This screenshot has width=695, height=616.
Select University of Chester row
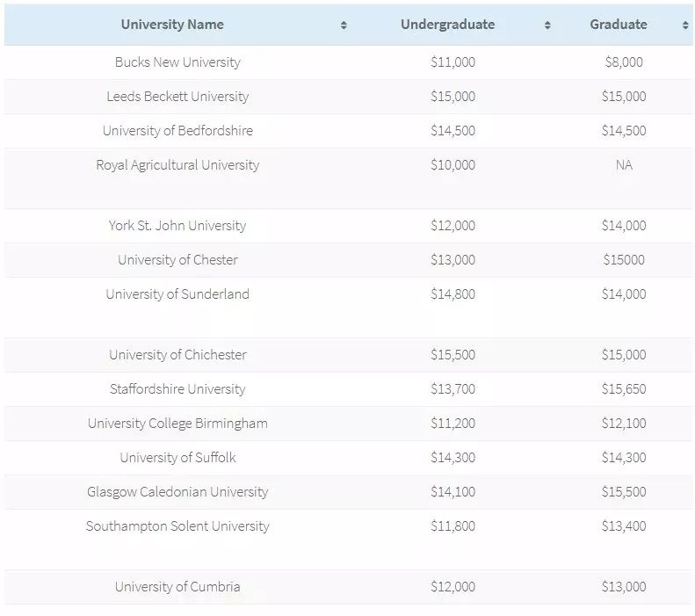click(177, 260)
